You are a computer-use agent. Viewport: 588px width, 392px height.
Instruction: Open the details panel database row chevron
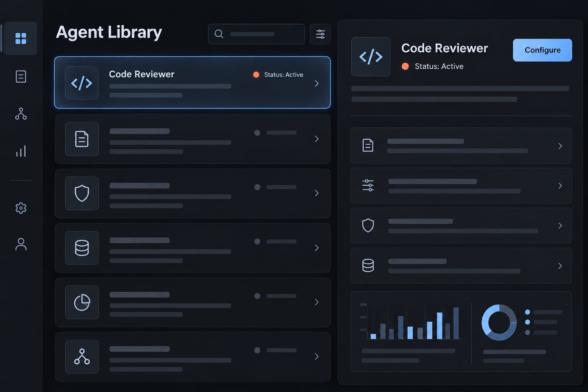coord(560,266)
